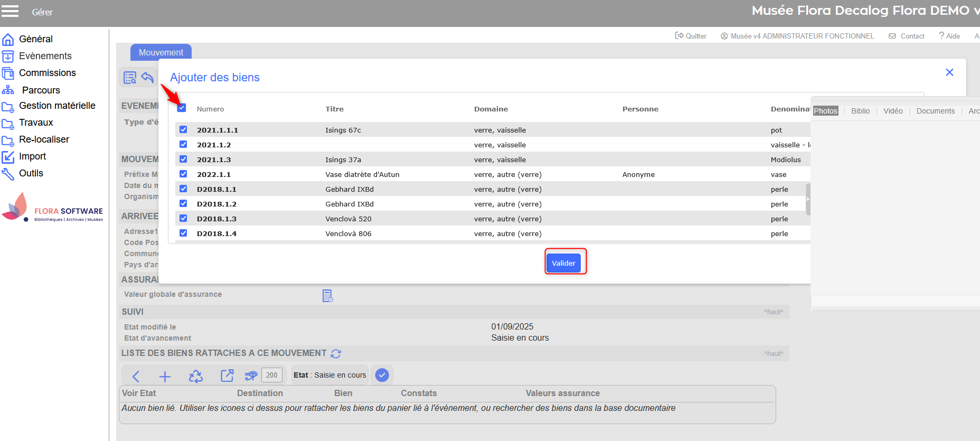
Task: Click ^haut^ in the Liste des biens header
Action: 773,354
